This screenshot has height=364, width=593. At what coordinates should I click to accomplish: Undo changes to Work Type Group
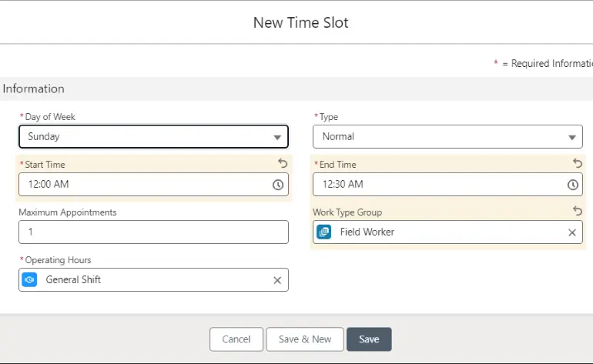point(578,211)
